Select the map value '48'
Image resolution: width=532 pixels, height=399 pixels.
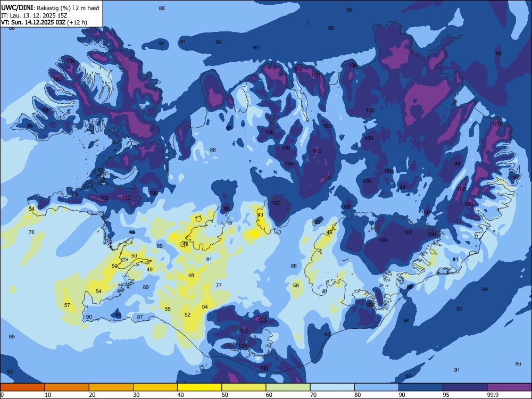[191, 275]
